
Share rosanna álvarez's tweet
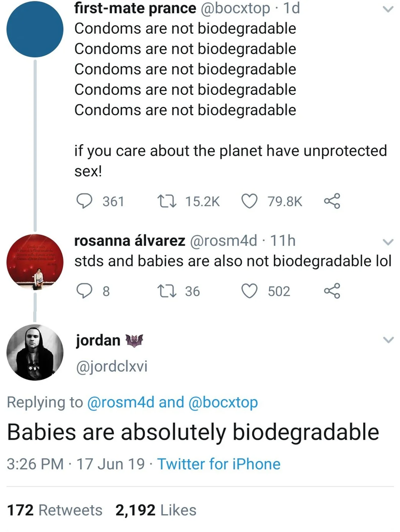coord(332,291)
